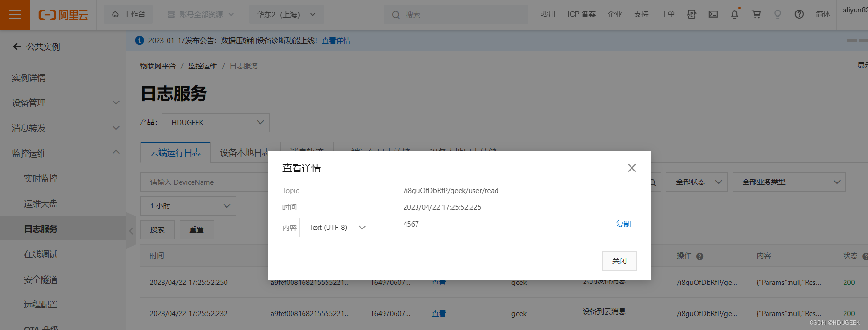Click the 时间 column header
This screenshot has height=330, width=868.
157,255
